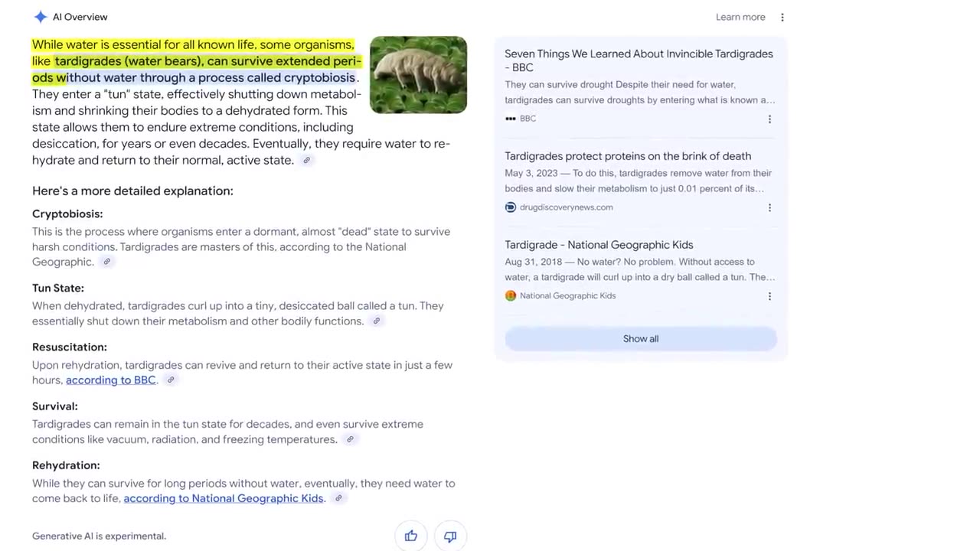Open three-dot menu for BBC source card
This screenshot has height=551, width=980.
pos(769,119)
